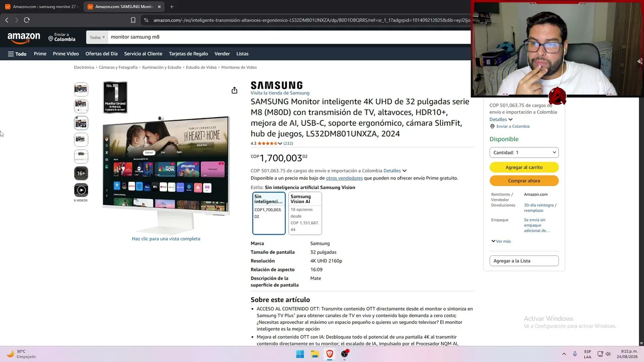
Task: Play the product videos thumbnail
Action: pyautogui.click(x=81, y=190)
